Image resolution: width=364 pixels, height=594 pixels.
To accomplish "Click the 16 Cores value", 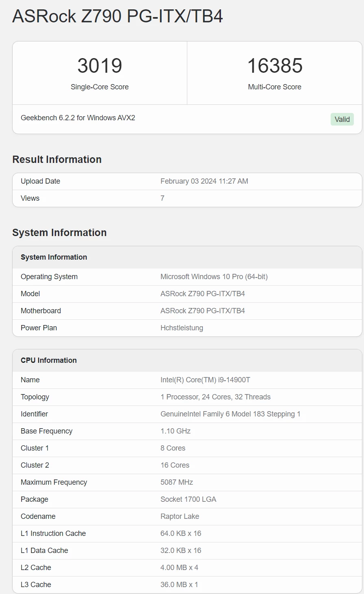I will coord(175,465).
